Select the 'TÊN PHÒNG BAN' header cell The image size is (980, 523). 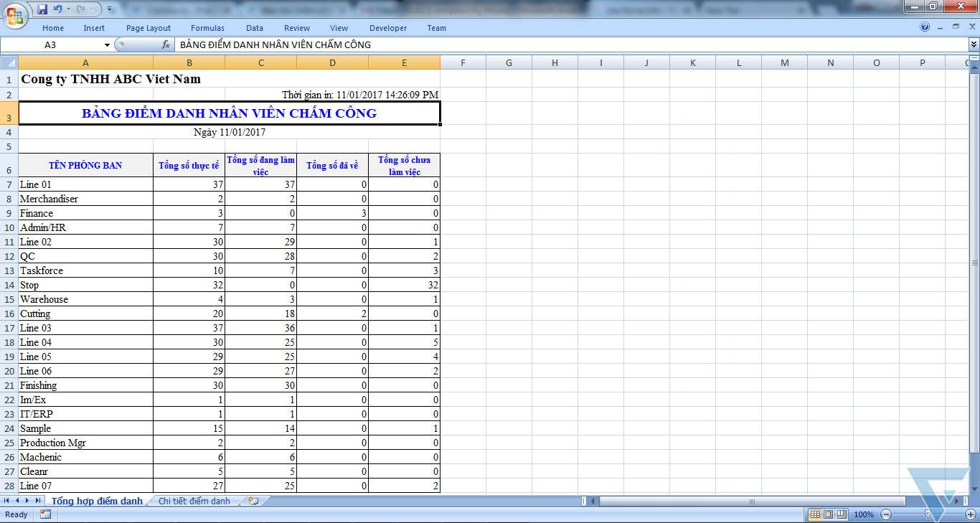[86, 165]
